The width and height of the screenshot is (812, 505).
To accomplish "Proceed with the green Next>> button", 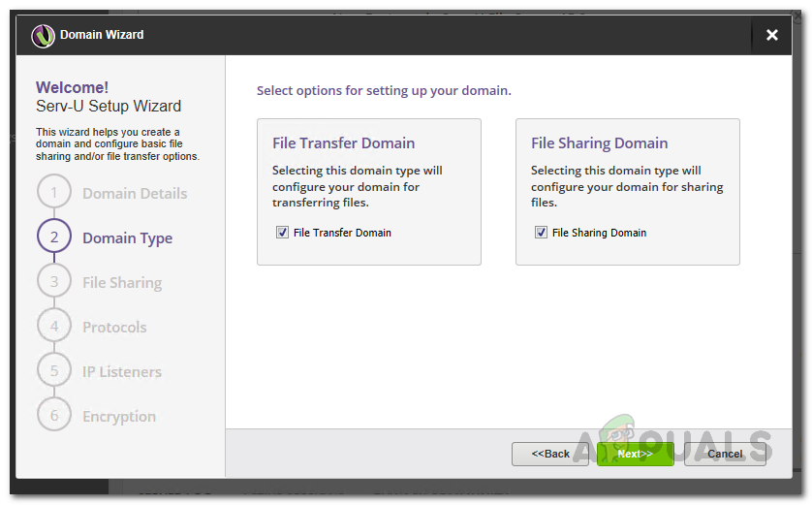I will point(635,454).
